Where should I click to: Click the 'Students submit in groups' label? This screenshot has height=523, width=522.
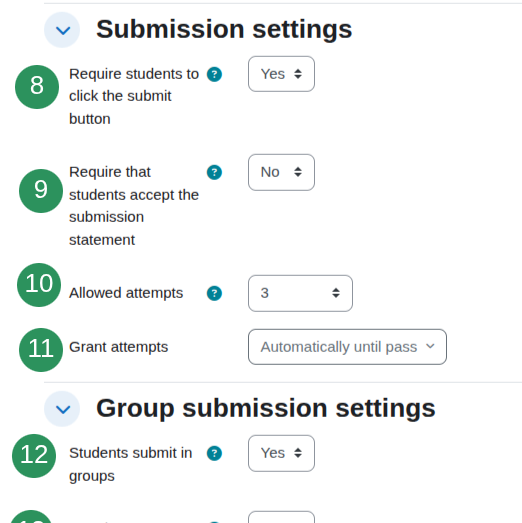coord(131,465)
